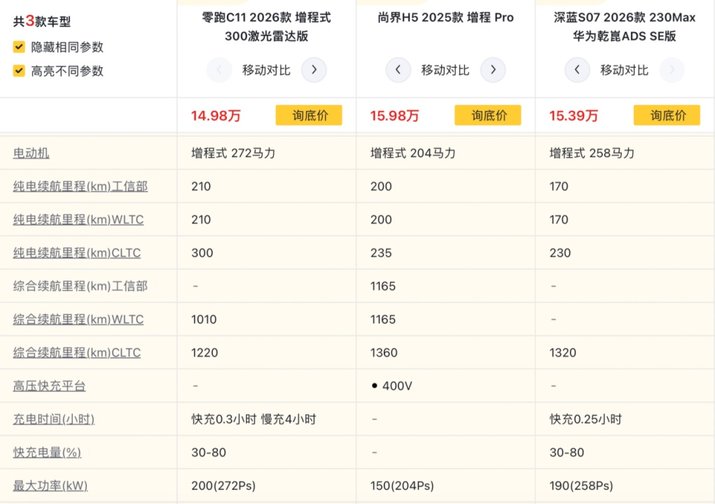Click 综合续航里程(km)WLTC parameter label

pyautogui.click(x=78, y=320)
